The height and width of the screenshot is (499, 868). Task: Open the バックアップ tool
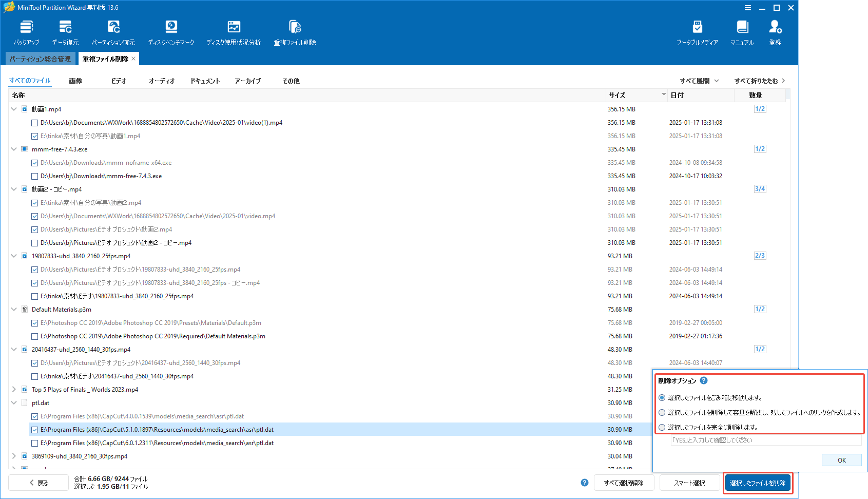[x=26, y=32]
